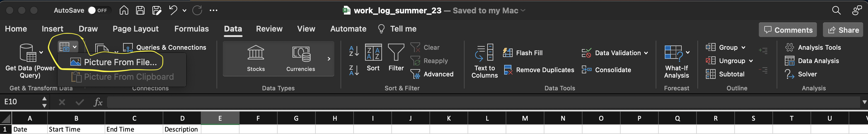Open the Page Layout tab

click(135, 29)
